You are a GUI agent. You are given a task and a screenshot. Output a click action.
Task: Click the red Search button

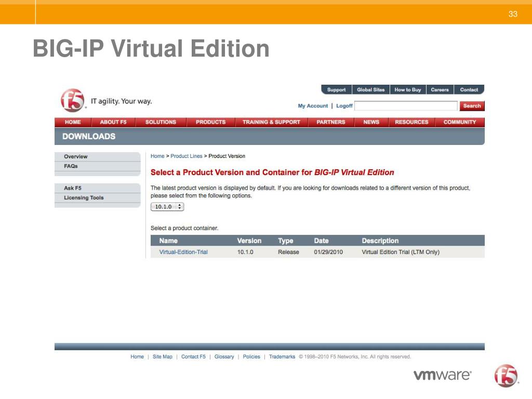(472, 106)
